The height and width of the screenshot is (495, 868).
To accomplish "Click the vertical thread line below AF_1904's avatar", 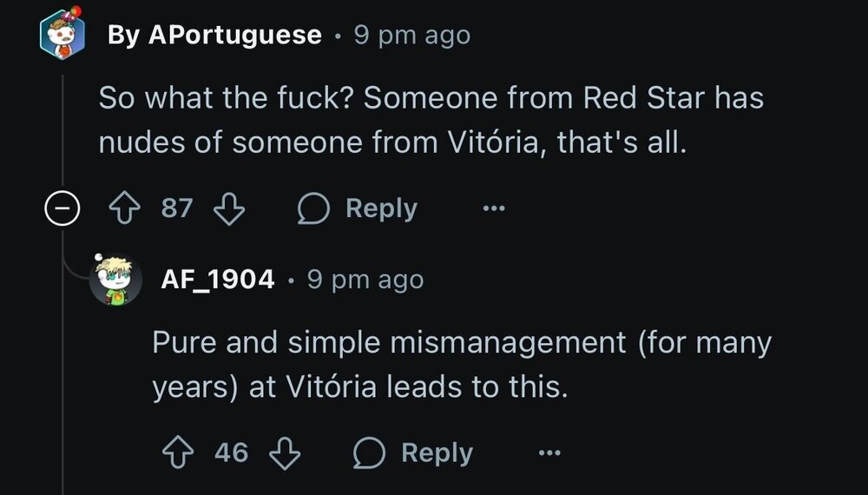I will (63, 391).
